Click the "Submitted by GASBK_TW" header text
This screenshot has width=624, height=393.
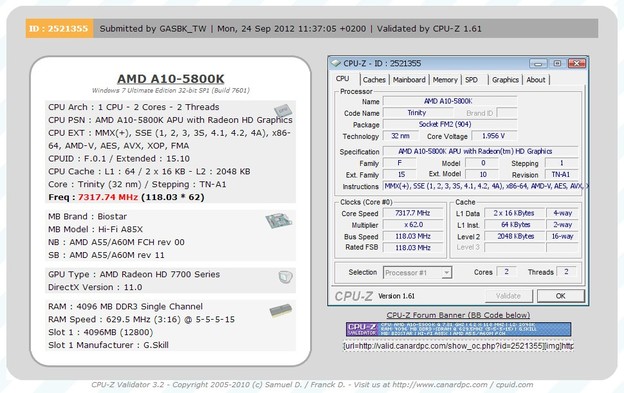(153, 29)
